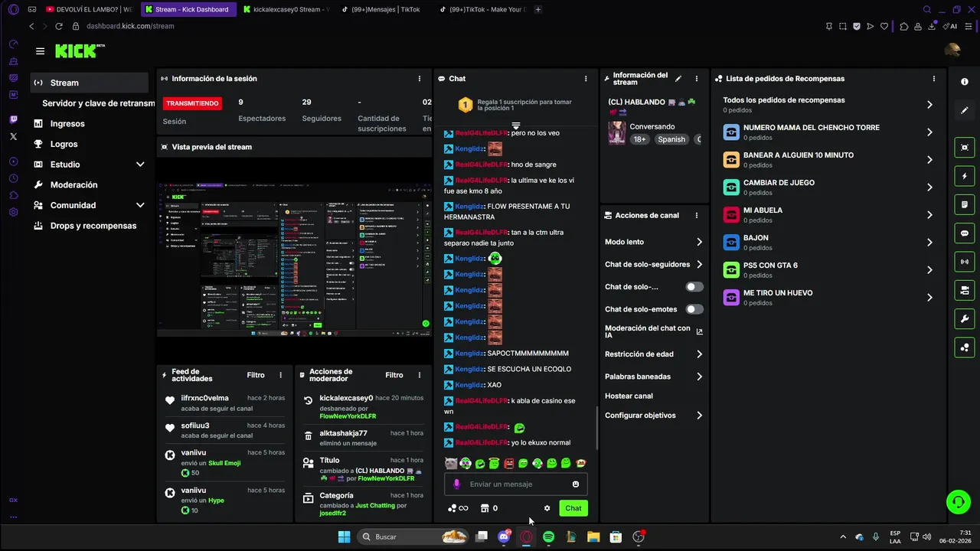Click the channel points infinity icon

coord(458,508)
